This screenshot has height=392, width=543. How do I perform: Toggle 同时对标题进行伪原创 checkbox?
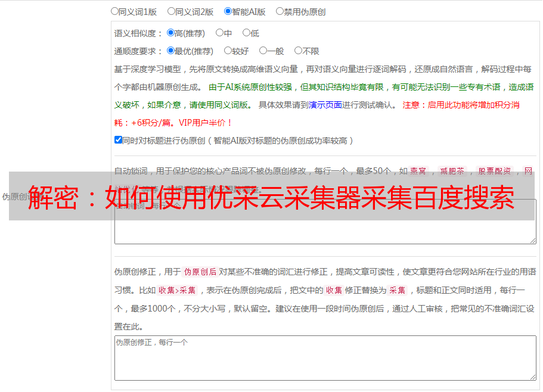(x=118, y=140)
